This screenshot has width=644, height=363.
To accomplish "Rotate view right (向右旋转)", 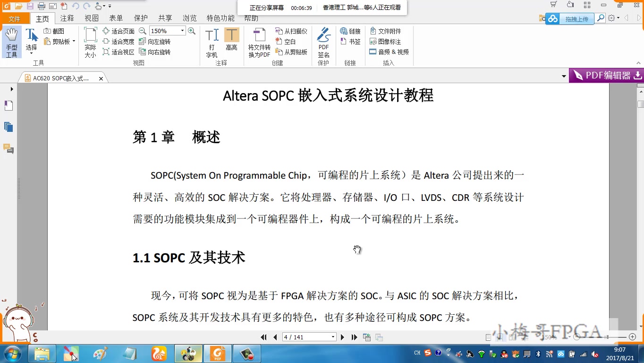I will 155,52.
